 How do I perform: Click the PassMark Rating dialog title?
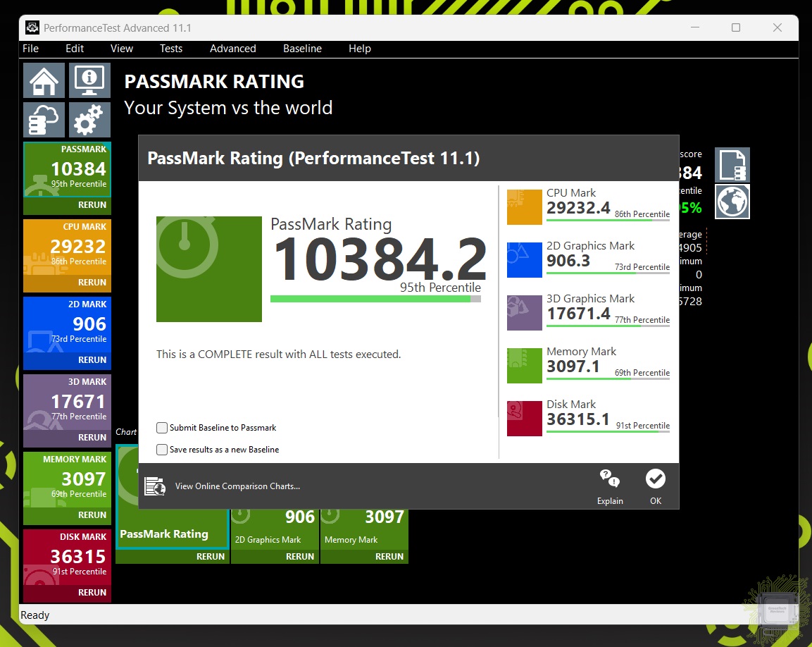coord(314,158)
